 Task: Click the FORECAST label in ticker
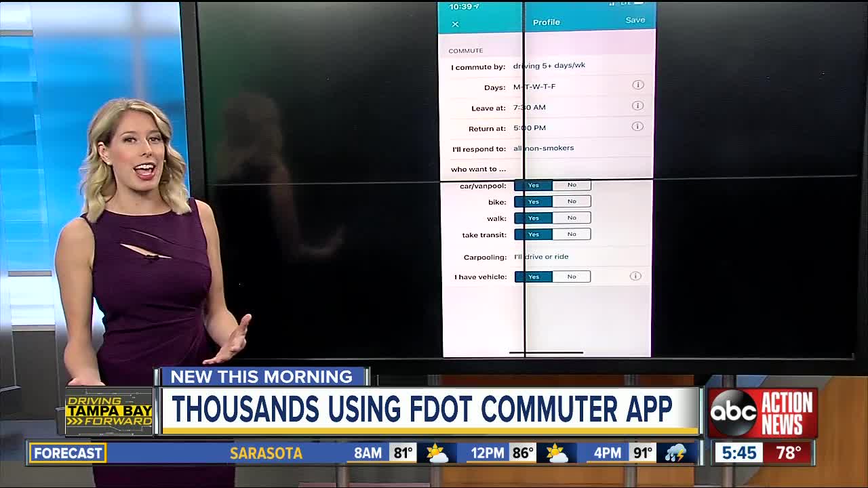[67, 453]
